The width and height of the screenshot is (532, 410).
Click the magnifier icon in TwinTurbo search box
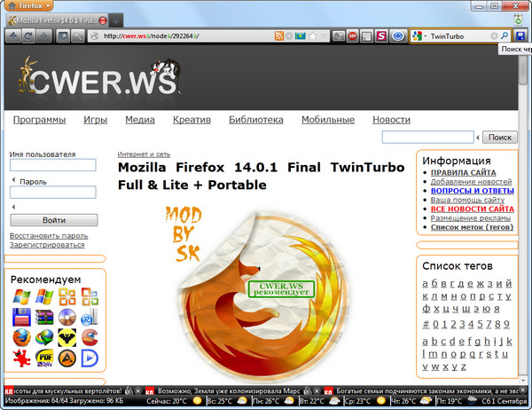505,36
